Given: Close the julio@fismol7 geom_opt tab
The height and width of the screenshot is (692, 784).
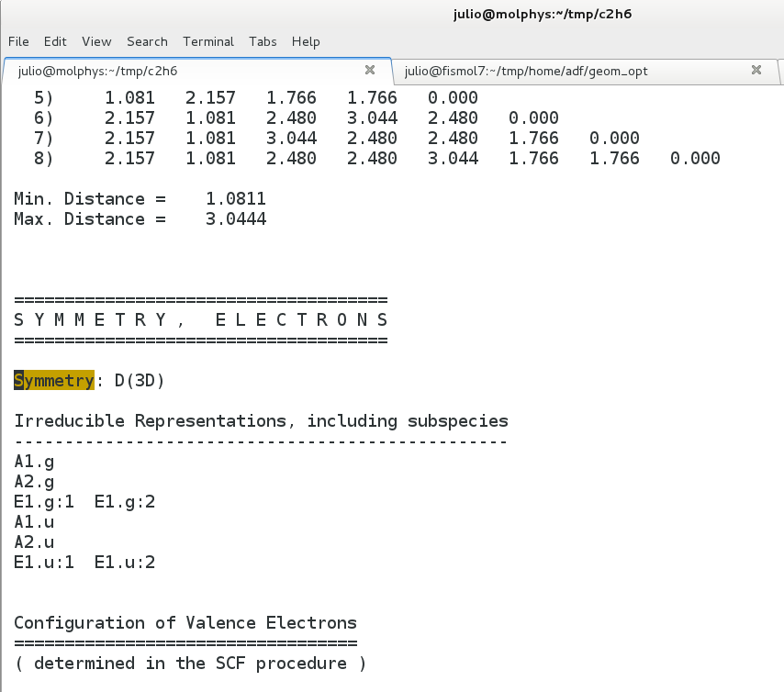Looking at the screenshot, I should (756, 71).
